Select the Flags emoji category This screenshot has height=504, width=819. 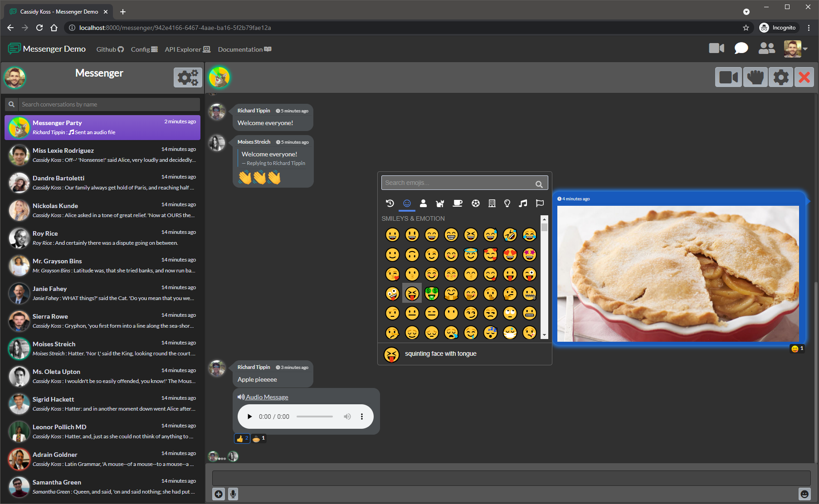pyautogui.click(x=540, y=204)
